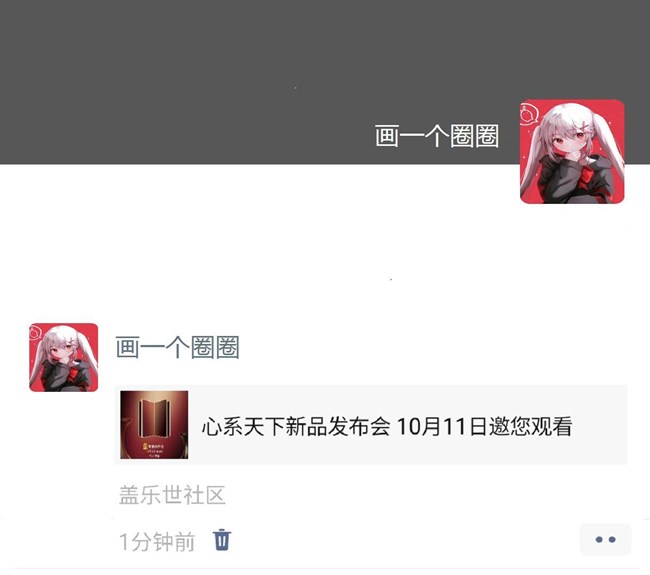Click the community name below the shared card
650x575 pixels.
tap(172, 495)
